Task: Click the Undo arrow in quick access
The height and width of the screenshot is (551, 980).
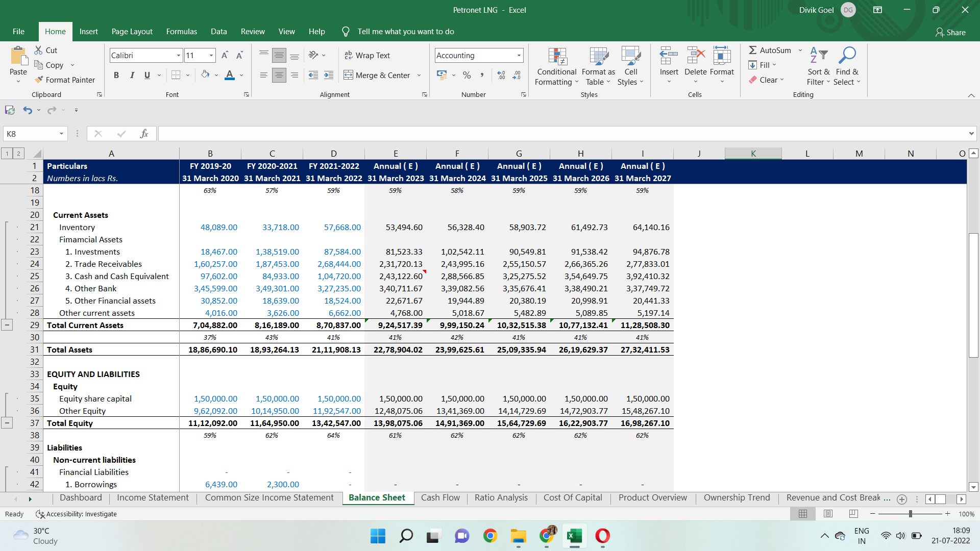Action: 28,110
